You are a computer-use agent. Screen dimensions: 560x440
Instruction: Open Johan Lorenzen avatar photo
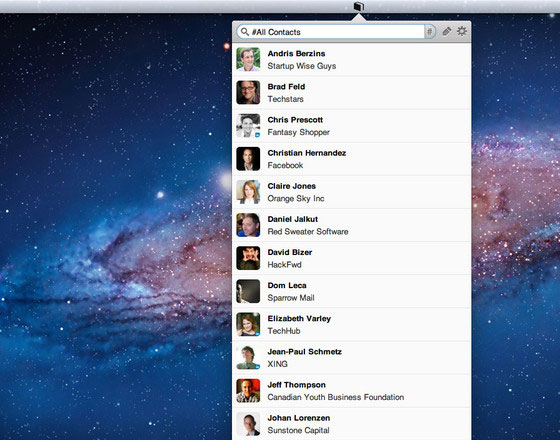(248, 424)
